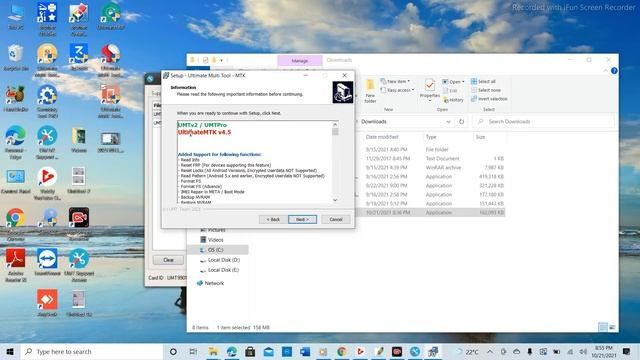Open Explorer help question mark icon
The width and height of the screenshot is (640, 360).
tap(614, 71)
